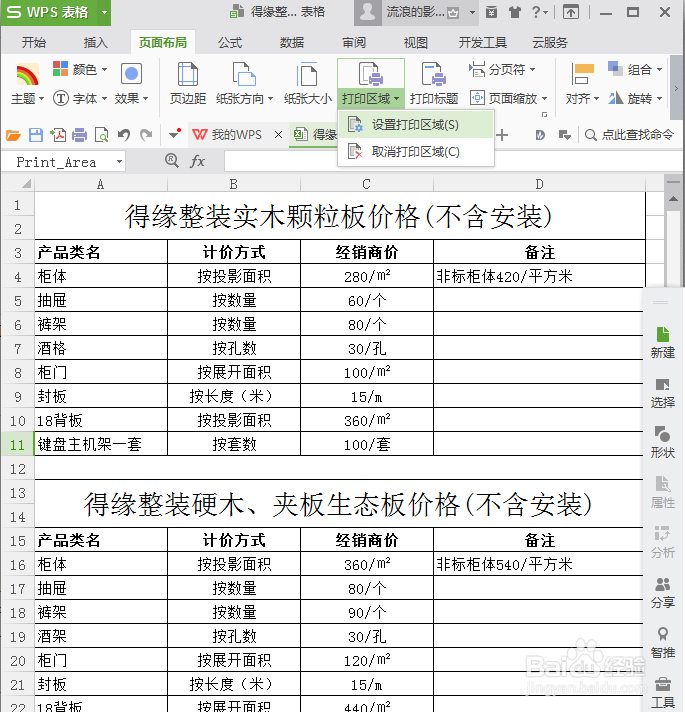
Task: Switch to the 公式 ribbon tab
Action: coord(230,43)
